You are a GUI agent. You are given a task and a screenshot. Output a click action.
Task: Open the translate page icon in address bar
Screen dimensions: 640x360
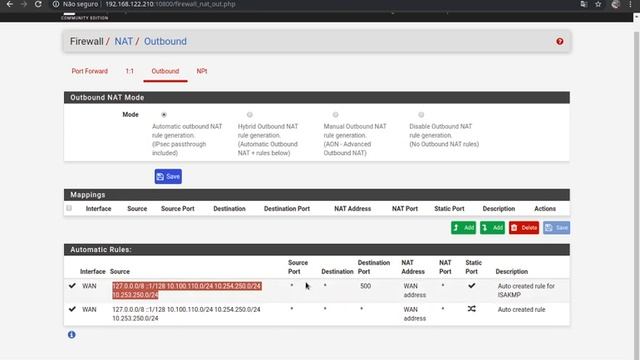(x=584, y=4)
